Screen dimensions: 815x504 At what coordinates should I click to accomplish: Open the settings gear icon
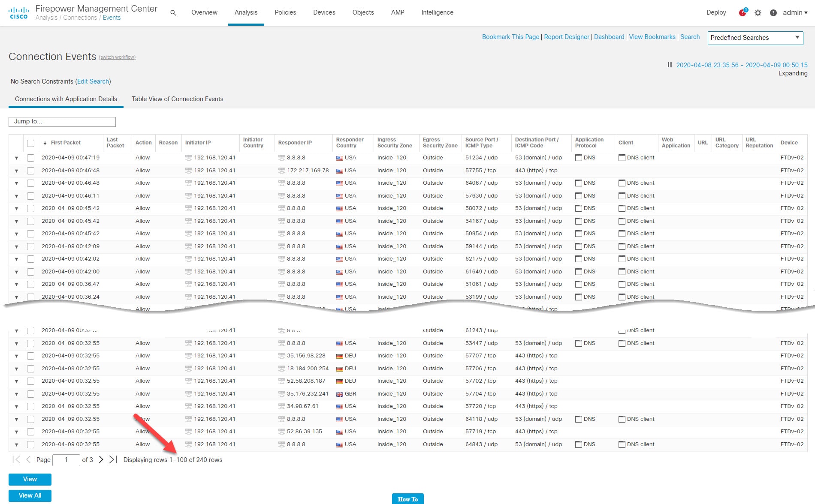click(x=758, y=13)
